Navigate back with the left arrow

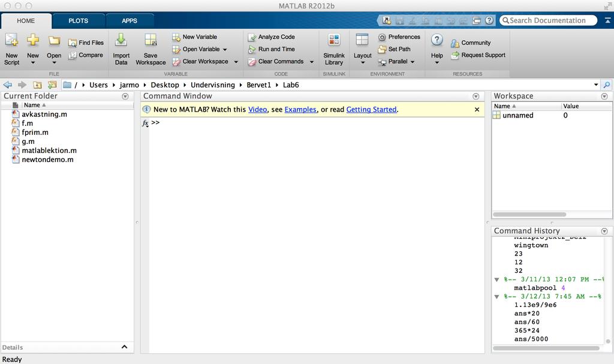pos(7,85)
